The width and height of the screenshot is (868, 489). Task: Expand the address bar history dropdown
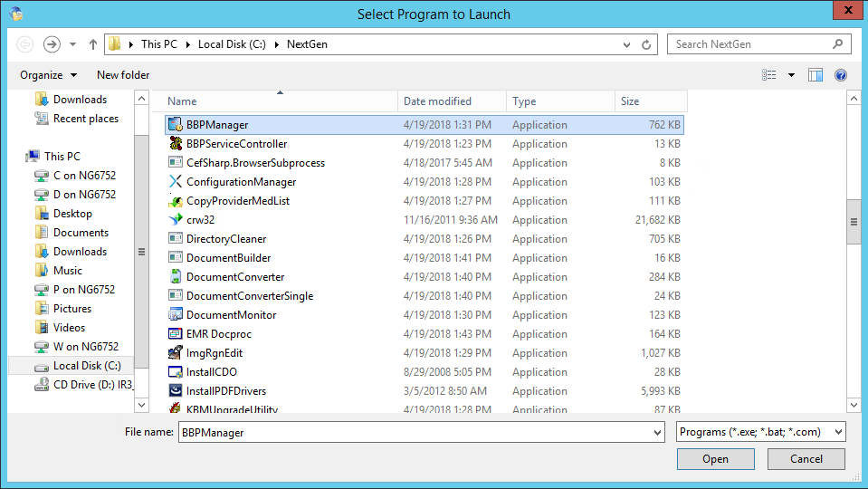[626, 44]
